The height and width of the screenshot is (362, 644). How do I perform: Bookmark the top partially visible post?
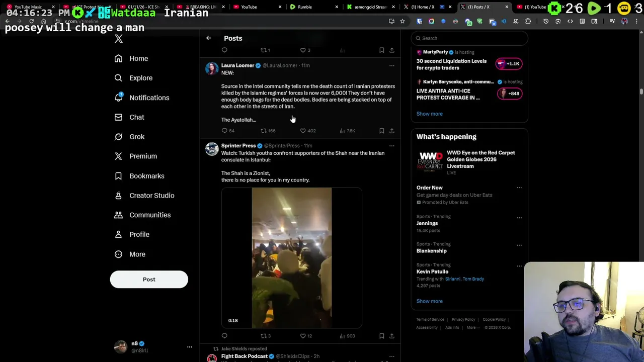click(381, 50)
